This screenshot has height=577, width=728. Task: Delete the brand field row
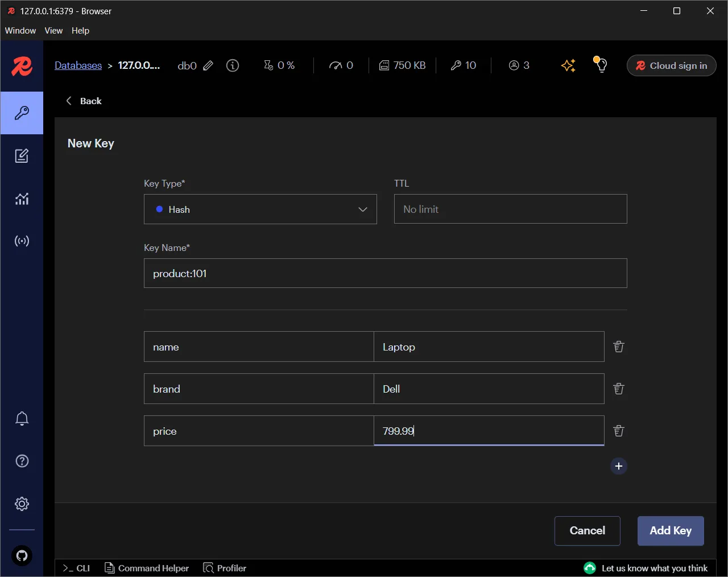pyautogui.click(x=618, y=389)
